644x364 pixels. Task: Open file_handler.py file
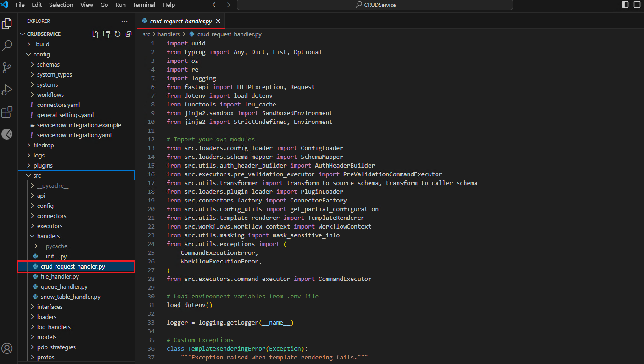click(x=76, y=276)
